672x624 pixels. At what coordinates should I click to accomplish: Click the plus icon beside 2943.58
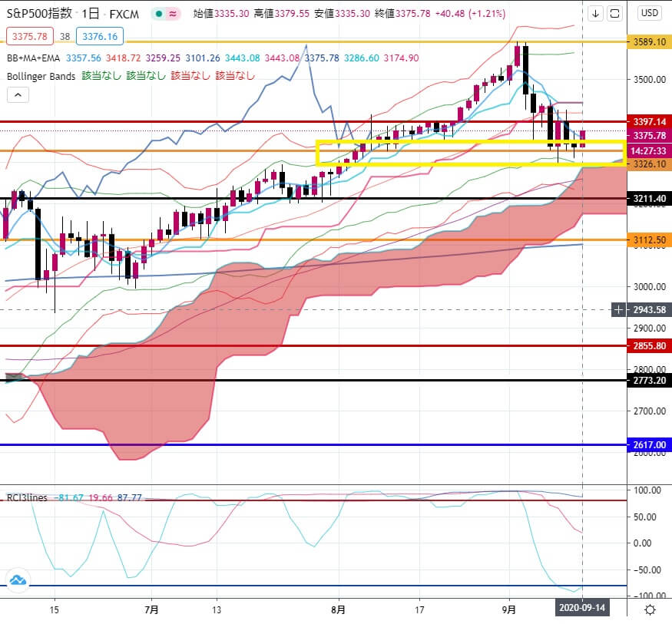618,309
